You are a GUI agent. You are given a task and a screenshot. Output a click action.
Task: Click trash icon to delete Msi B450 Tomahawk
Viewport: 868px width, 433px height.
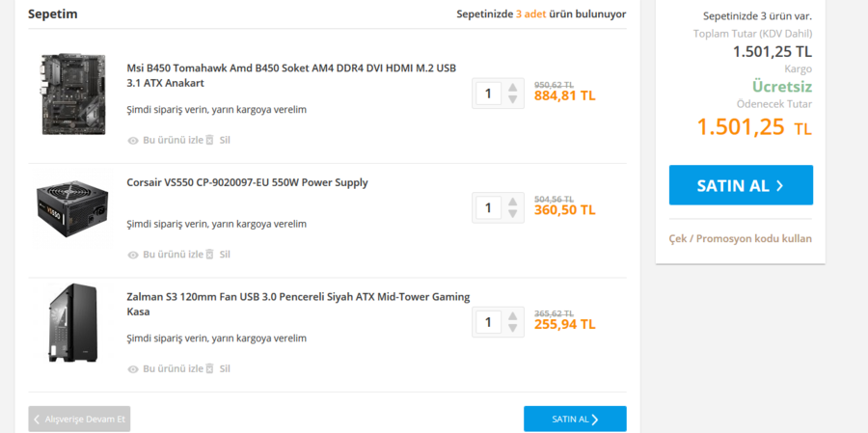click(209, 140)
